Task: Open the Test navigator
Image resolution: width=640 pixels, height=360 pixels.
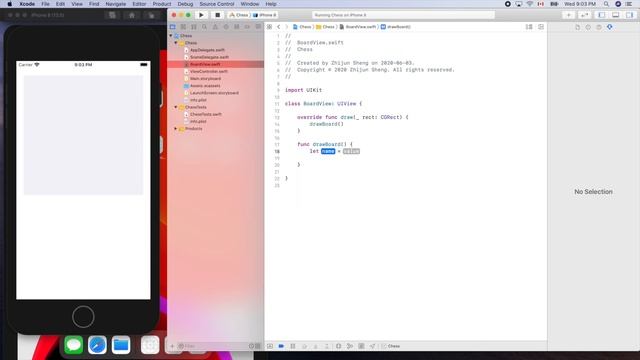Action: (x=226, y=27)
